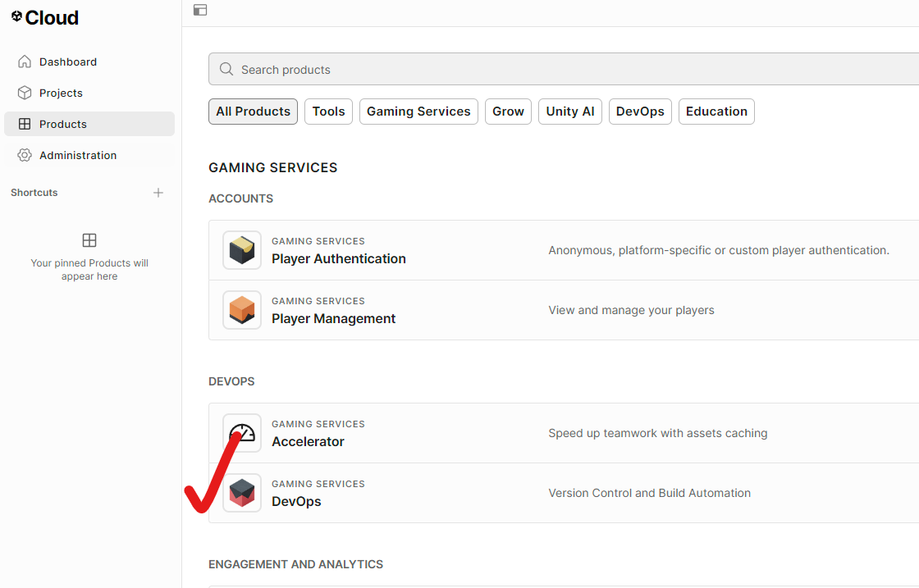
Task: Click the 'Your pinned Products will appear here' text
Action: click(x=89, y=270)
